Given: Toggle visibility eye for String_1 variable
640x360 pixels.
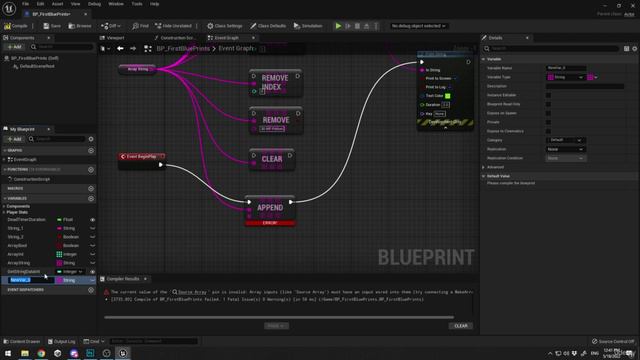Looking at the screenshot, I should coord(93,228).
